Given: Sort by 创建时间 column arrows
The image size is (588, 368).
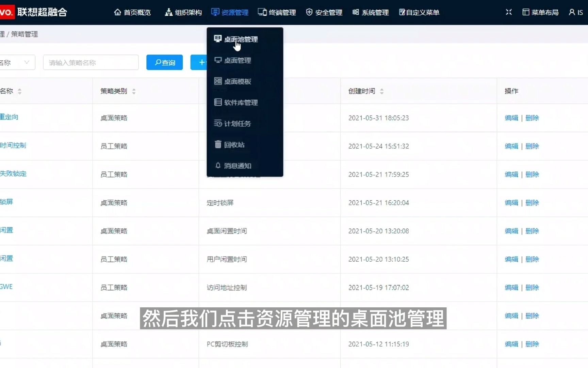Looking at the screenshot, I should point(382,91).
